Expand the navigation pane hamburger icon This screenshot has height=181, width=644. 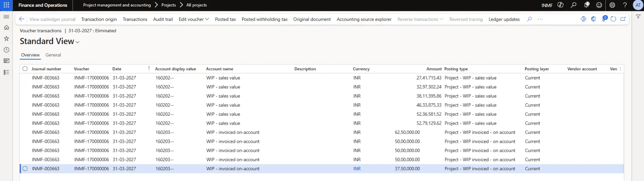(x=6, y=17)
